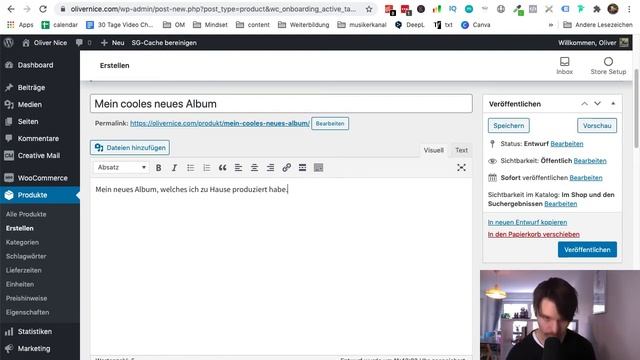Switch to the Visuell editor tab
Viewport: 640px width, 360px height.
point(433,150)
